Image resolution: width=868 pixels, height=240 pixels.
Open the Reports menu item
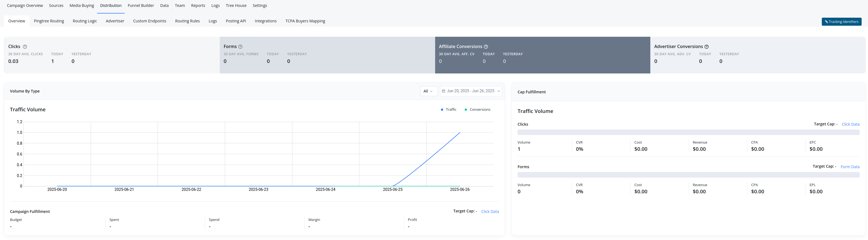tap(198, 6)
